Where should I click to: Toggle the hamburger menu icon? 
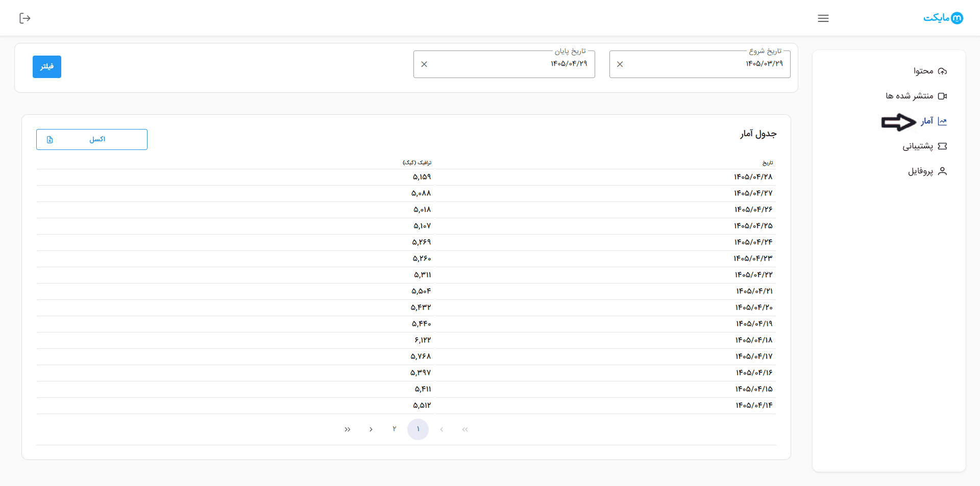click(x=823, y=18)
